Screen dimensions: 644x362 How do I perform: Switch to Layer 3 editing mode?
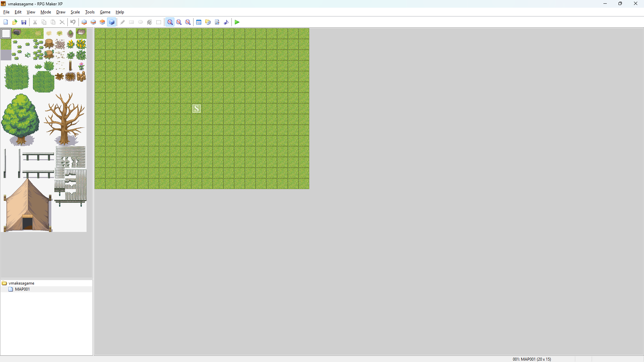pyautogui.click(x=102, y=22)
